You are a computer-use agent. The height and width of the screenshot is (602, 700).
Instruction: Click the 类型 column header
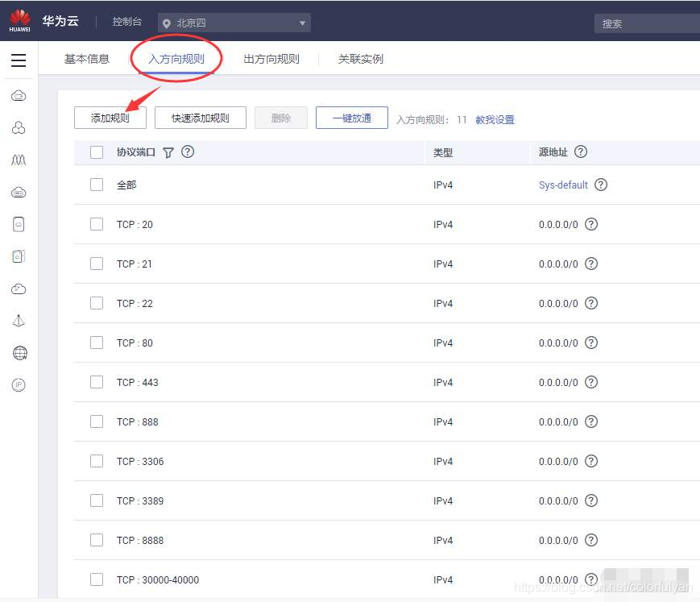click(443, 153)
